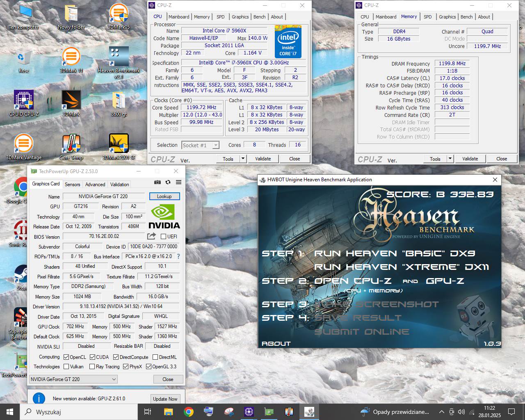Click Tools button in right CPU-Z Memory window
The image size is (525, 420).
pos(435,159)
